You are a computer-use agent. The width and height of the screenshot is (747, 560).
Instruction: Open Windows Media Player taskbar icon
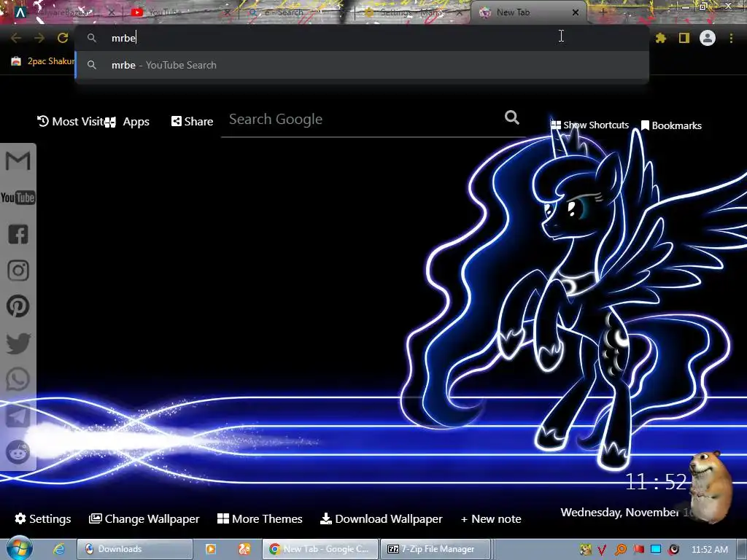[211, 549]
